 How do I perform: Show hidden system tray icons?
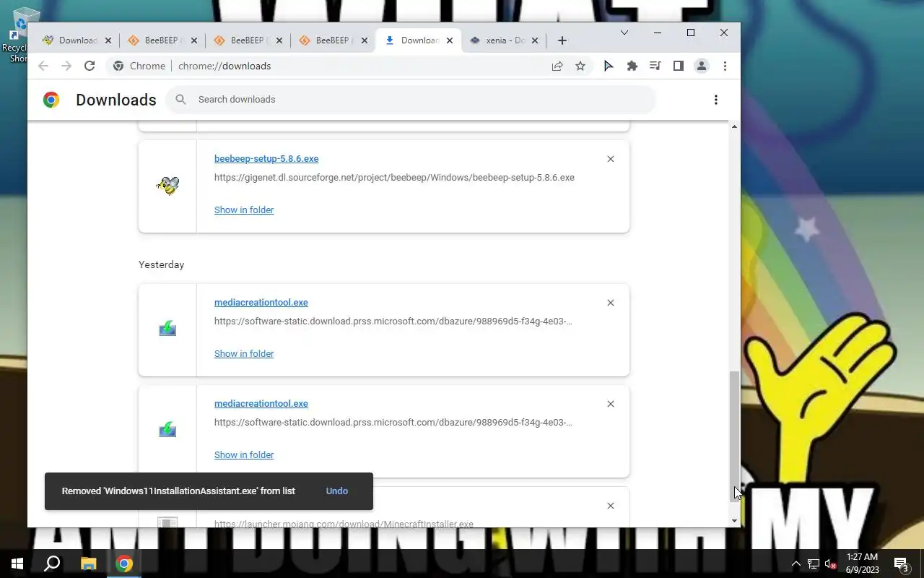pyautogui.click(x=796, y=564)
